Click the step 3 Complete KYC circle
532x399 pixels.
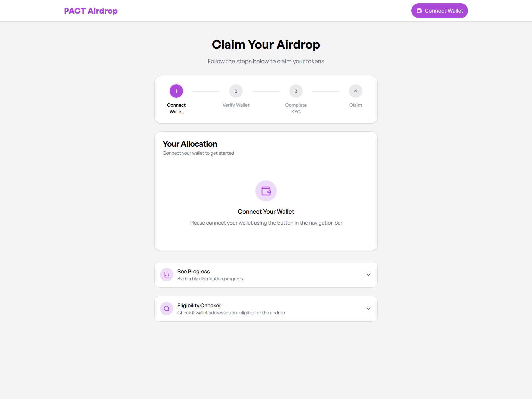pos(296,91)
